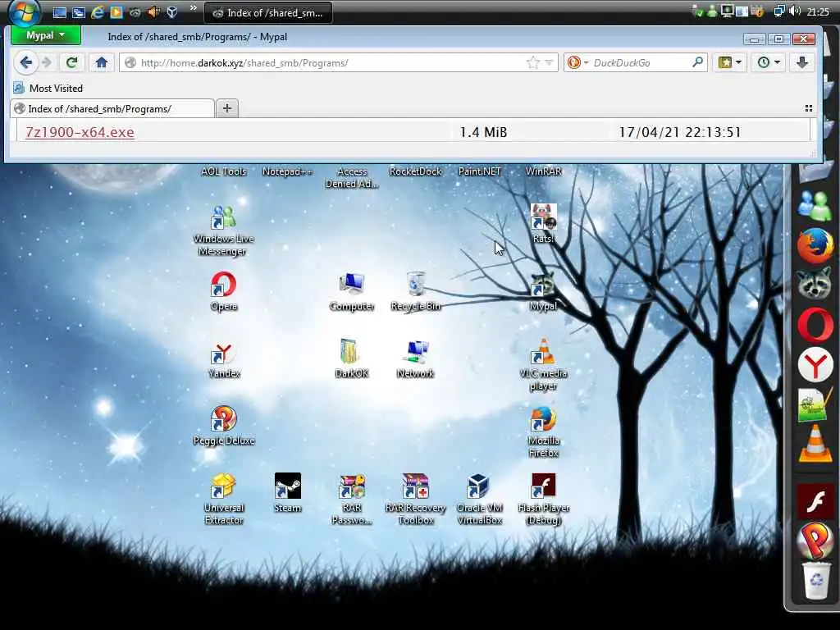The image size is (840, 630).
Task: Open the downloads arrow button in Mypal
Action: (802, 62)
